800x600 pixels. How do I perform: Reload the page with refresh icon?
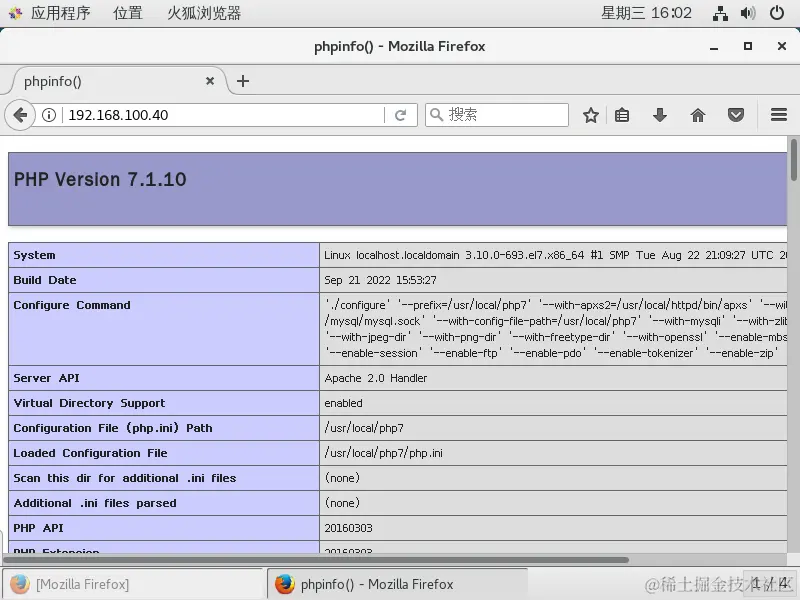pos(401,115)
